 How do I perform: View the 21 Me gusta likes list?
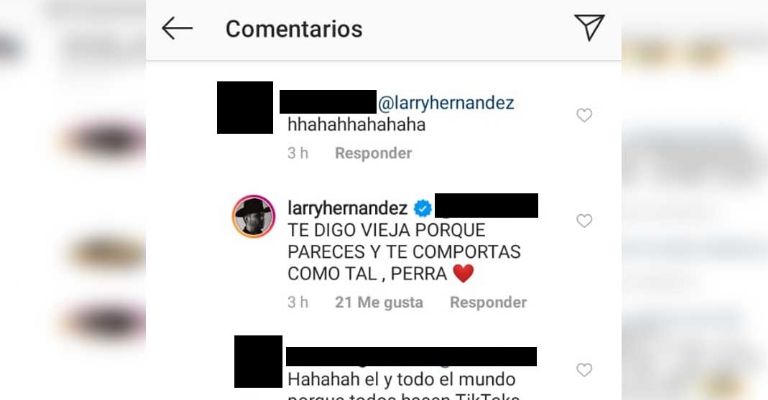(x=379, y=303)
